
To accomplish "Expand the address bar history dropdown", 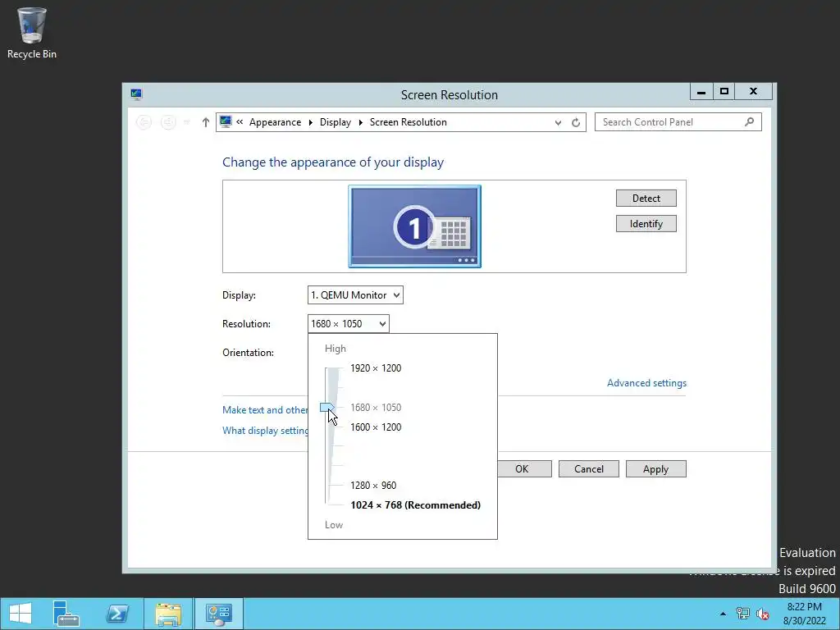I will pyautogui.click(x=558, y=123).
